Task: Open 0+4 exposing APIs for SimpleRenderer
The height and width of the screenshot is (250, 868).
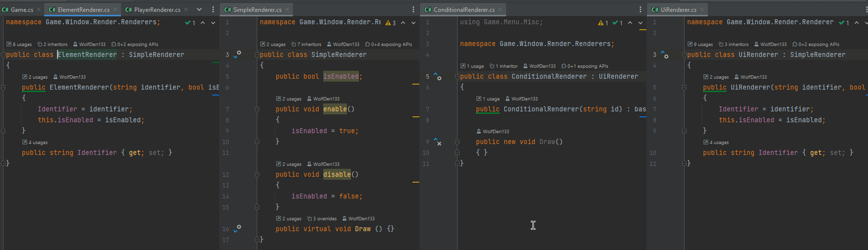Action: [389, 44]
